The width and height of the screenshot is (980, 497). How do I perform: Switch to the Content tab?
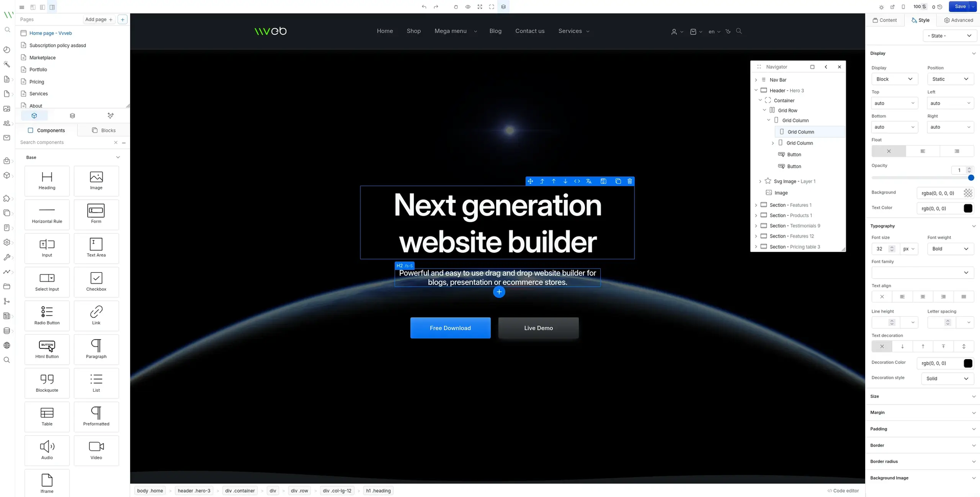(x=885, y=20)
